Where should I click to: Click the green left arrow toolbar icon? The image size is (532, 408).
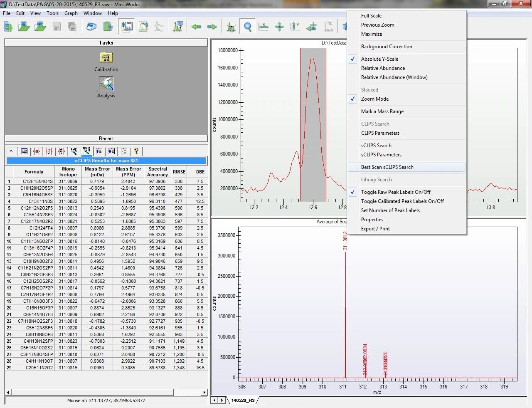point(196,27)
